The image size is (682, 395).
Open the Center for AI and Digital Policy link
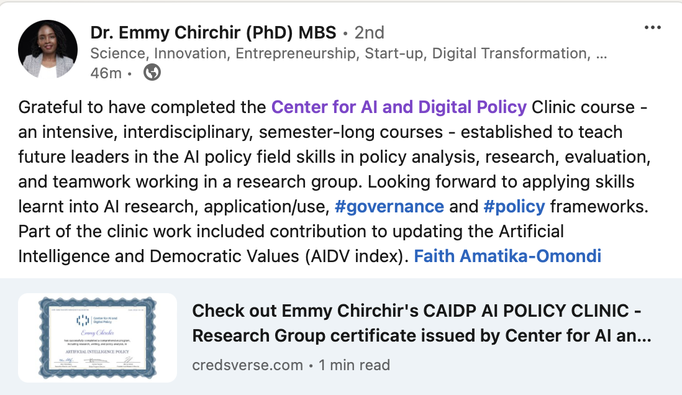point(399,107)
